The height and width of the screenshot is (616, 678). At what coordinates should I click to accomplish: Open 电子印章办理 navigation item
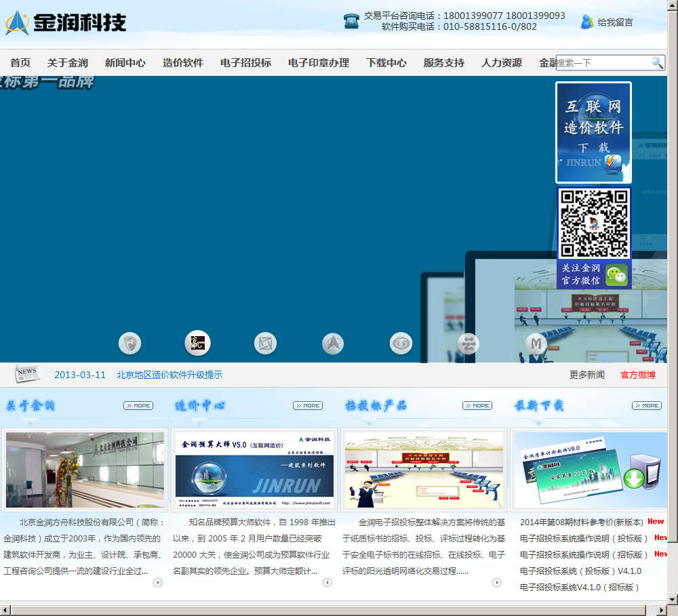(x=319, y=62)
